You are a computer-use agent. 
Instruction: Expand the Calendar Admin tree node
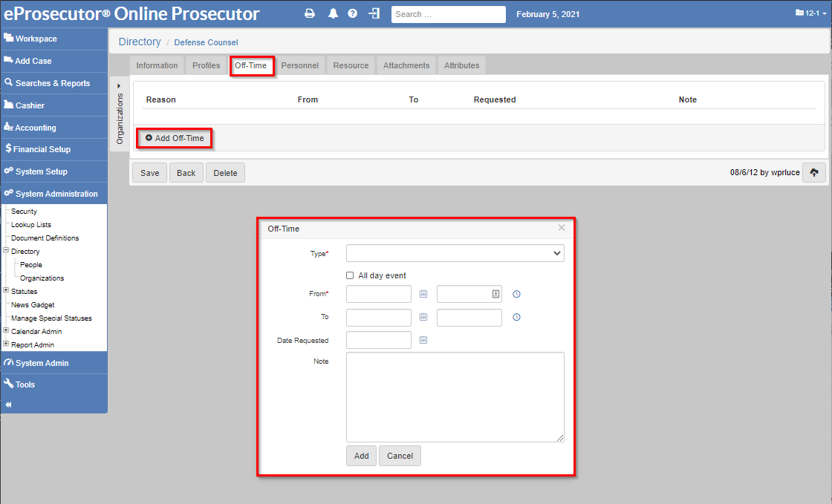(6, 331)
